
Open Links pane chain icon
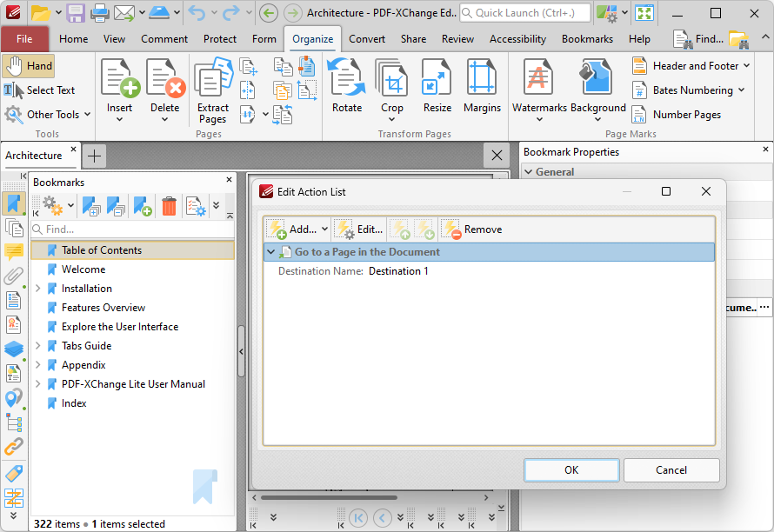[x=13, y=447]
